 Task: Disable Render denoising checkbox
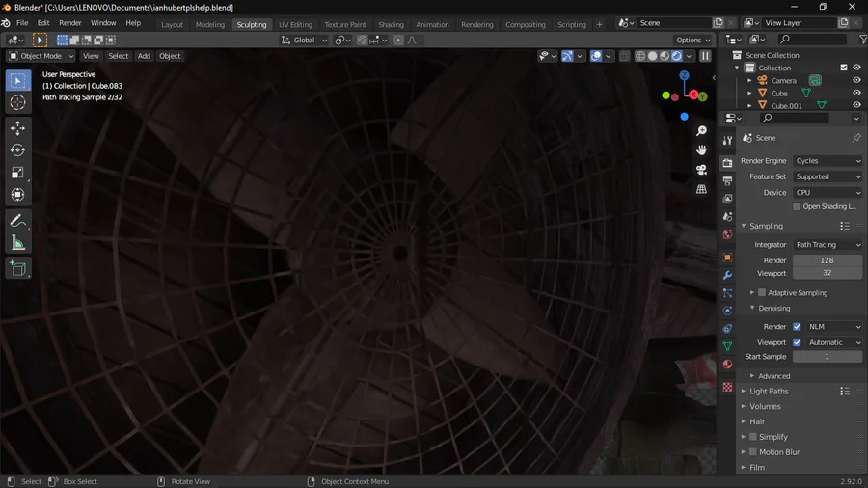[797, 326]
